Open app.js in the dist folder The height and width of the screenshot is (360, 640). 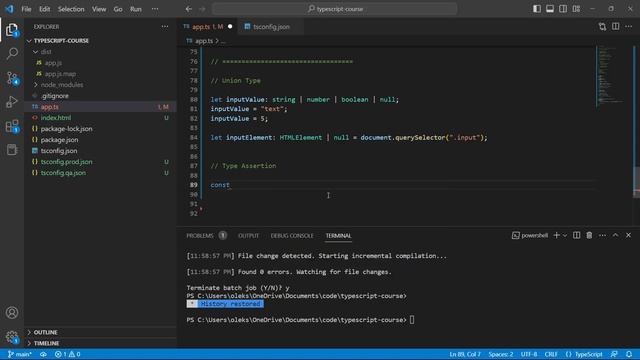point(53,63)
